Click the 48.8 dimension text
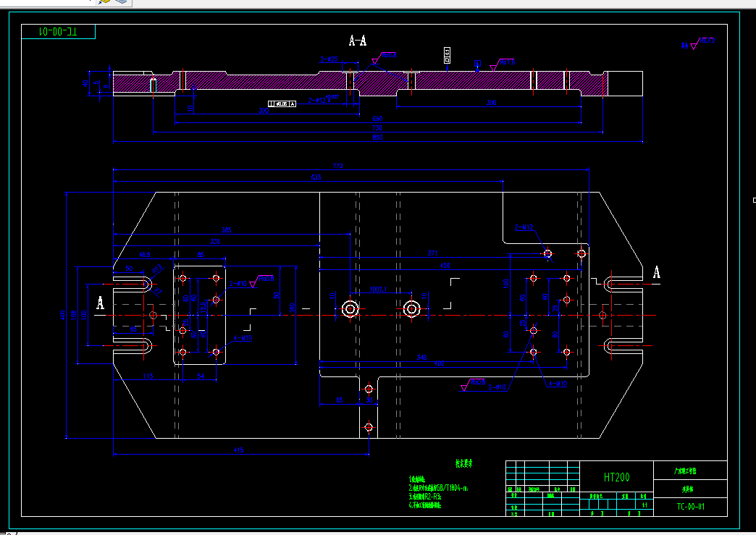The height and width of the screenshot is (535, 756). coord(145,255)
